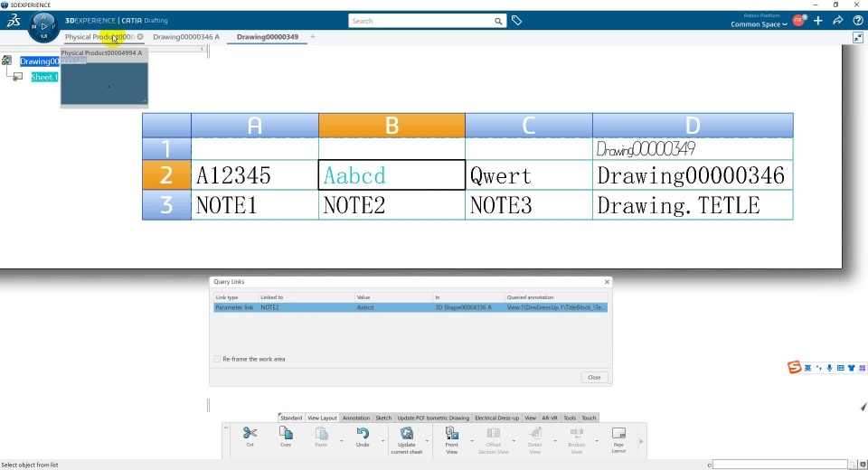The image size is (868, 470).
Task: Click the share arrow icon
Action: [x=838, y=21]
